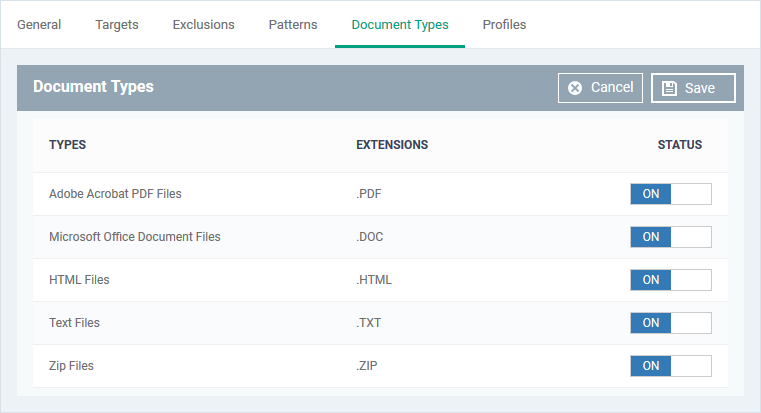
Task: Click the EXTENSIONS column header
Action: click(x=392, y=145)
